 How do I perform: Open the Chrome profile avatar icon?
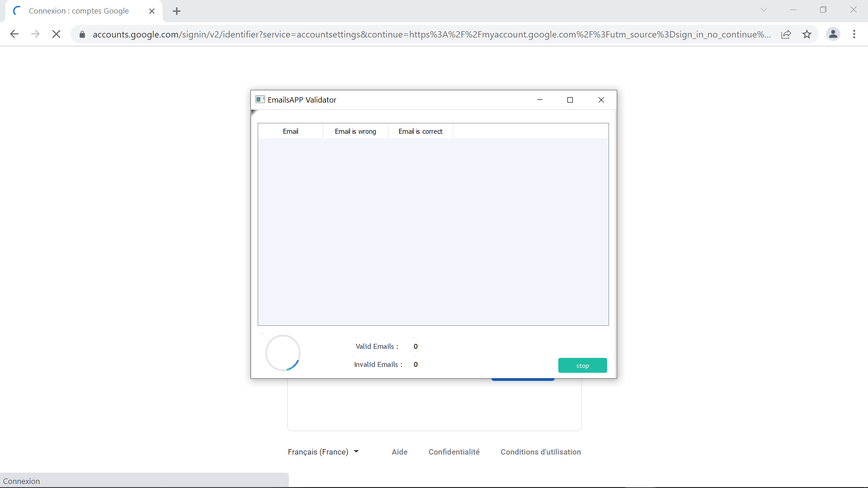click(x=833, y=34)
